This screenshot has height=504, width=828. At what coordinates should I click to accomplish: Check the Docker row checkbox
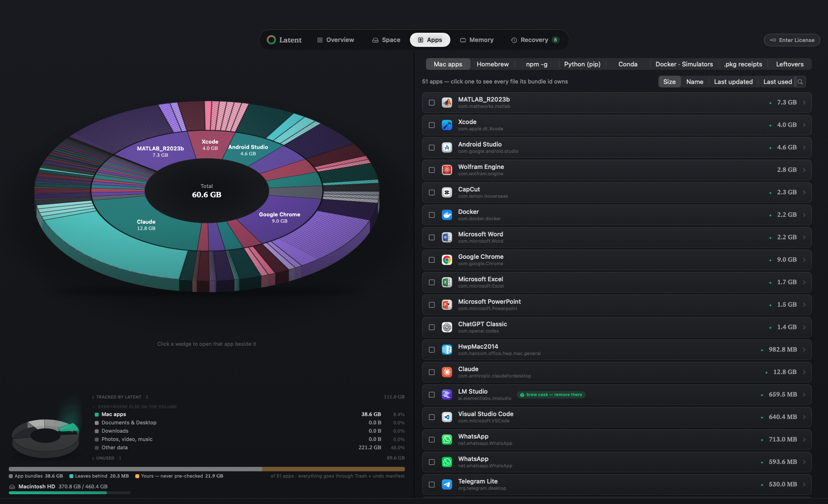click(432, 215)
